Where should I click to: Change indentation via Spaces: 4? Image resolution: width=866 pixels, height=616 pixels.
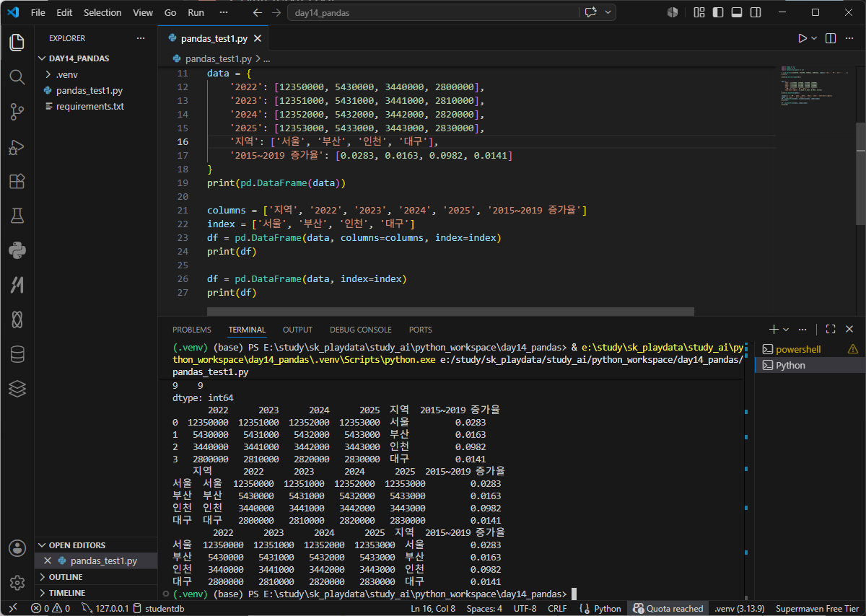tap(484, 609)
